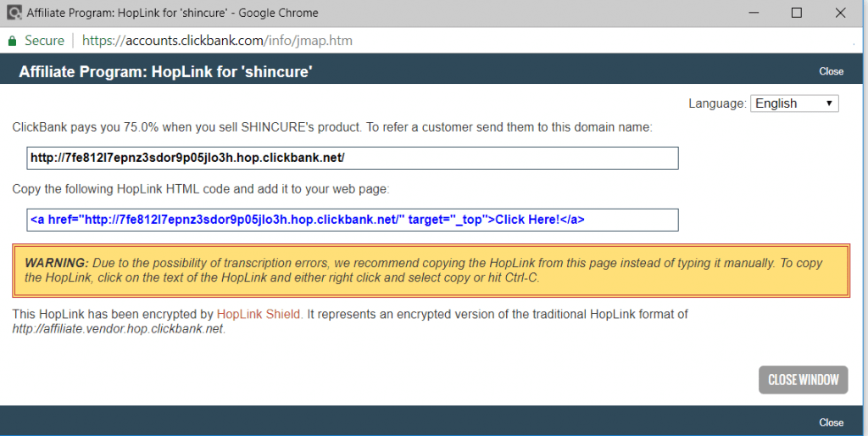
Task: Click the 'Language:' label
Action: coord(717,103)
